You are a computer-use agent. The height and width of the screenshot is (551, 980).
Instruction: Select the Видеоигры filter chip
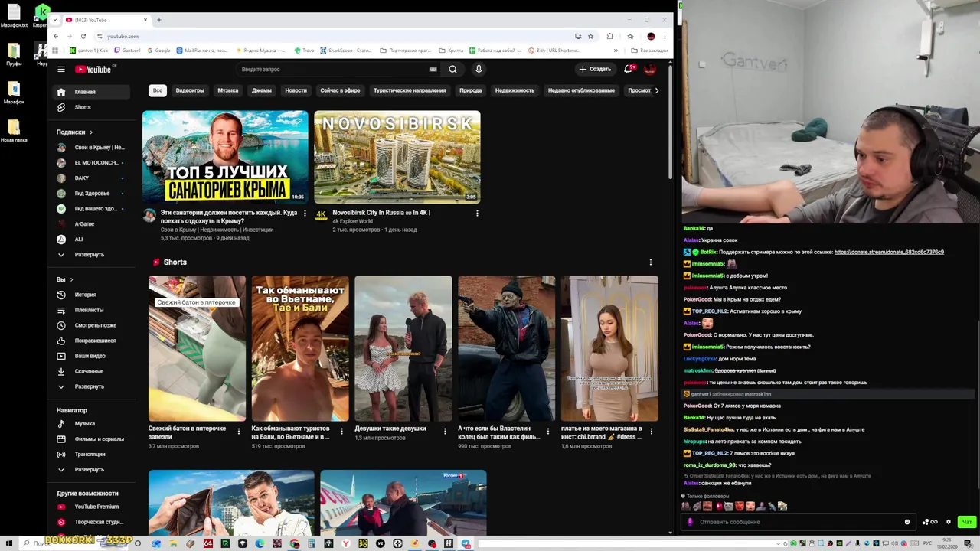tap(190, 90)
